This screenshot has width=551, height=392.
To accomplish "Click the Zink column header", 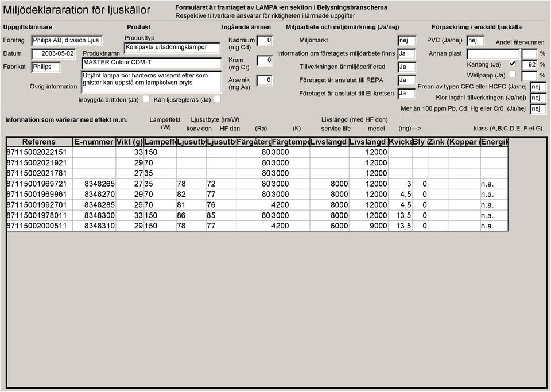I will tap(438, 142).
